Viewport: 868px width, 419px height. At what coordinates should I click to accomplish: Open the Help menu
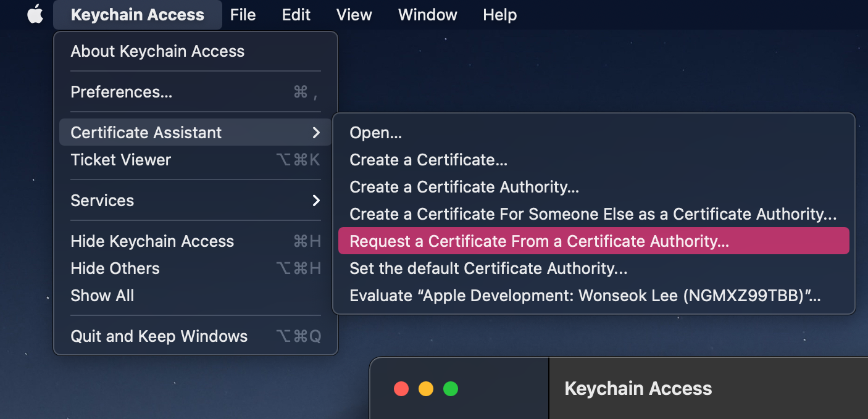[x=500, y=15]
